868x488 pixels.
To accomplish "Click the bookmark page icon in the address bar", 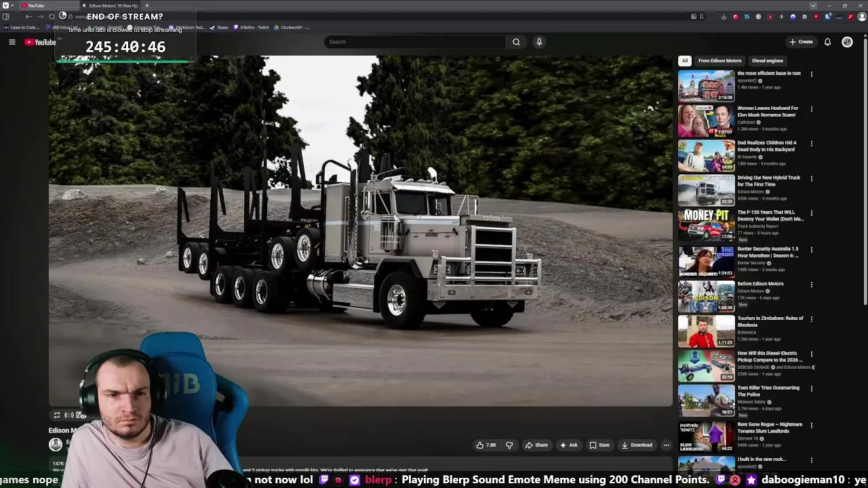I will [x=701, y=16].
